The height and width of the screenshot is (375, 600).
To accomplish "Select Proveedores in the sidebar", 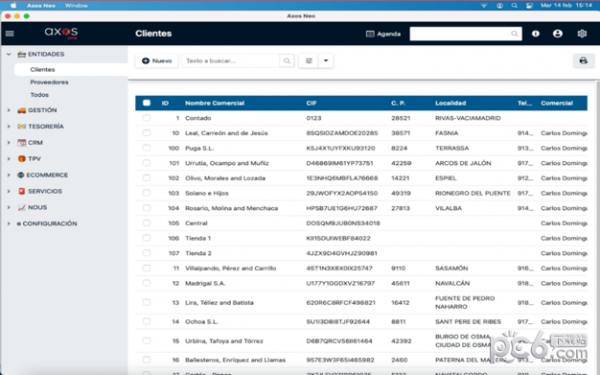I will tap(49, 82).
